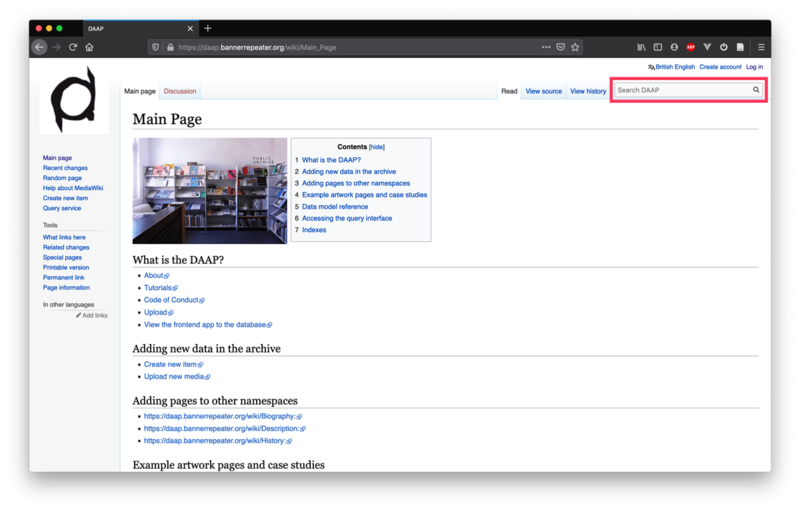800x510 pixels.
Task: Open the British English language selector
Action: [673, 67]
